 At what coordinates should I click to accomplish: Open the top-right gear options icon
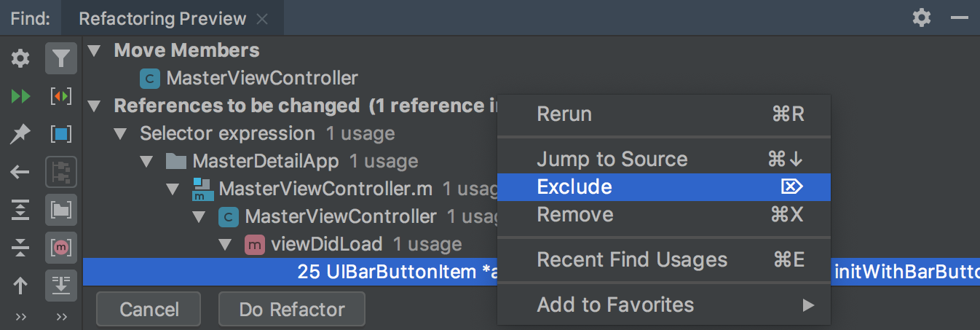[922, 17]
